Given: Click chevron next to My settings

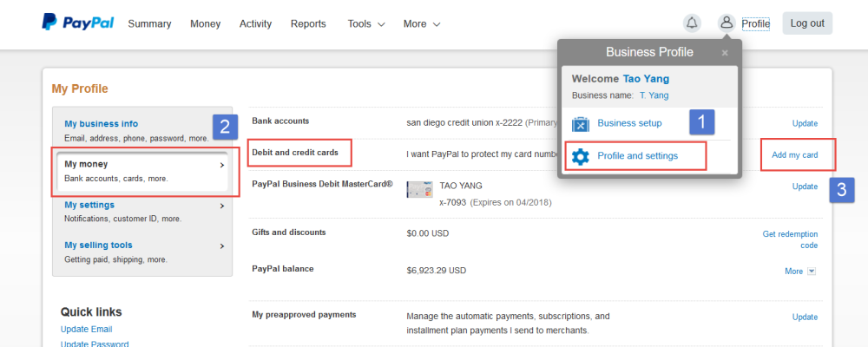Looking at the screenshot, I should 222,206.
